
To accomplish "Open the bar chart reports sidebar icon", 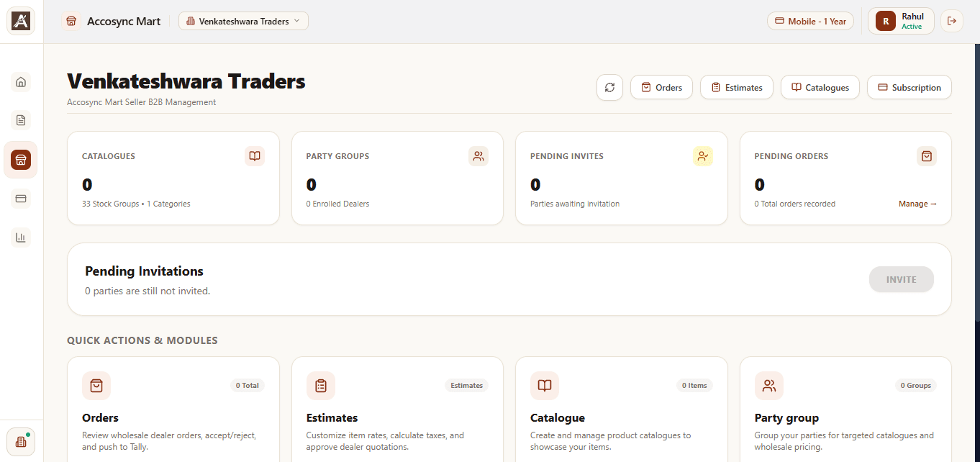I will [x=21, y=237].
